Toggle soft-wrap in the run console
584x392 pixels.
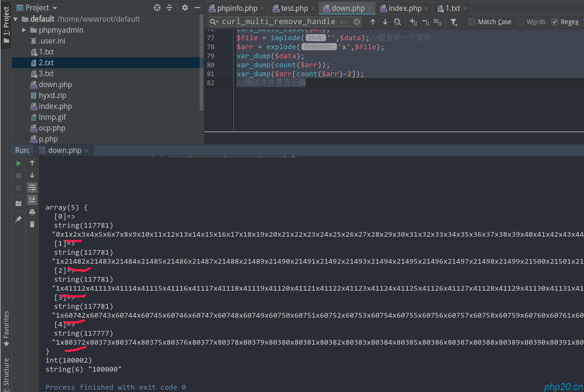[32, 187]
